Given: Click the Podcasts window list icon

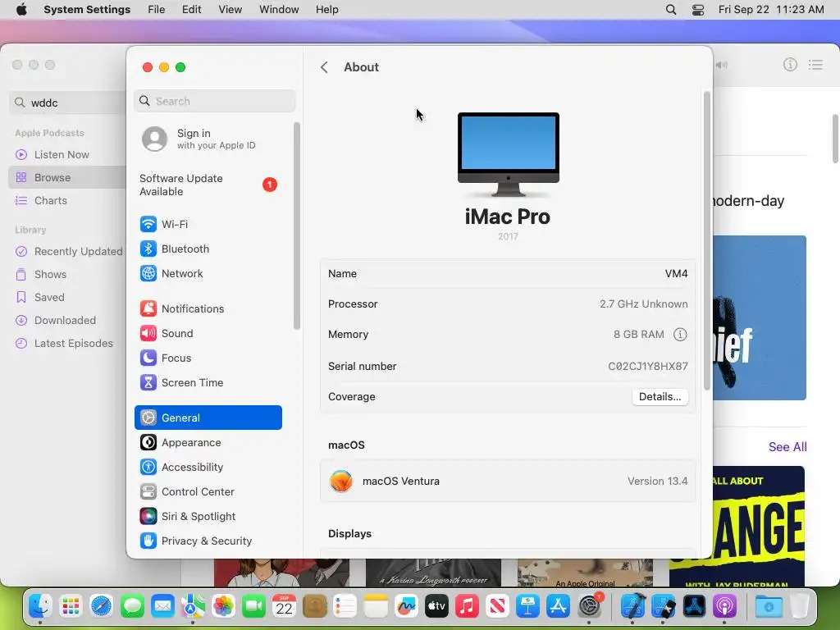Looking at the screenshot, I should [816, 65].
